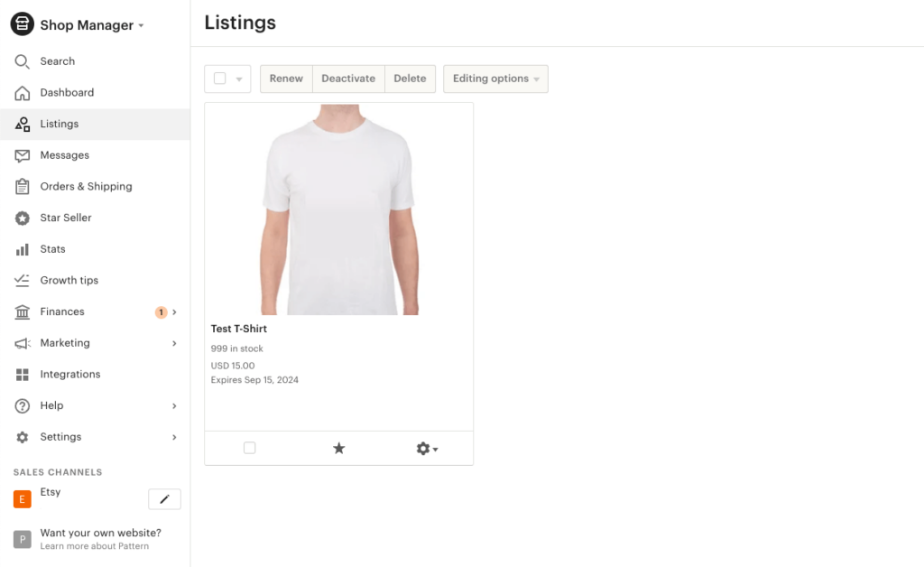This screenshot has width=924, height=567.
Task: Expand the Marketing section chevron
Action: tap(174, 343)
